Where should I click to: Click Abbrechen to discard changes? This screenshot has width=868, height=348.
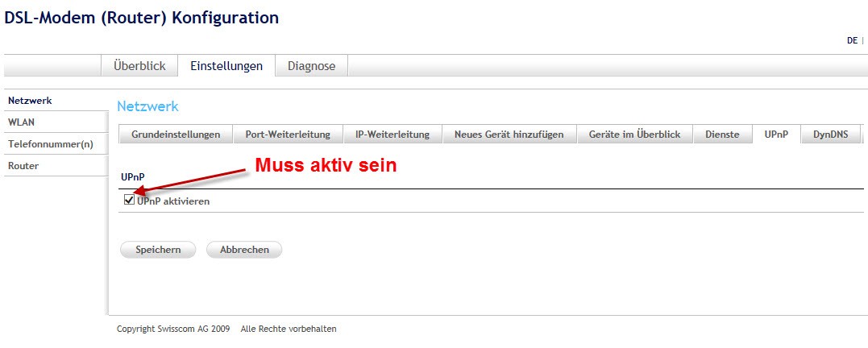(x=244, y=250)
